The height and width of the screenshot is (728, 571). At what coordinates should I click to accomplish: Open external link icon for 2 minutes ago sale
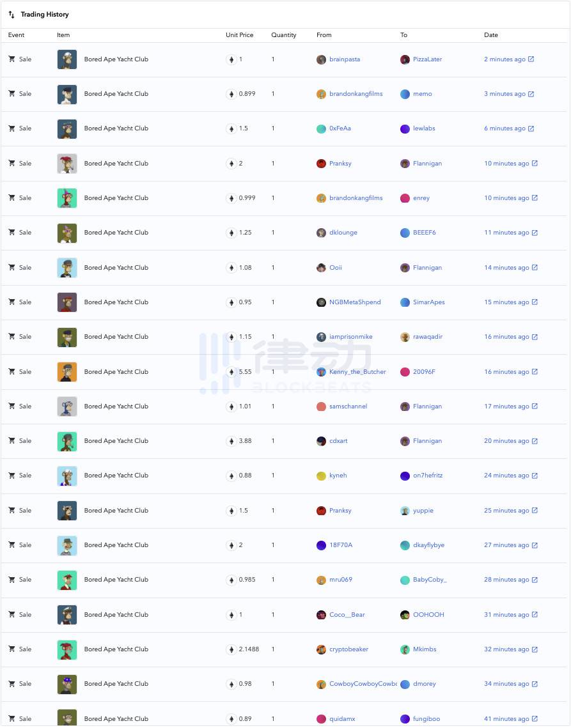click(x=531, y=59)
